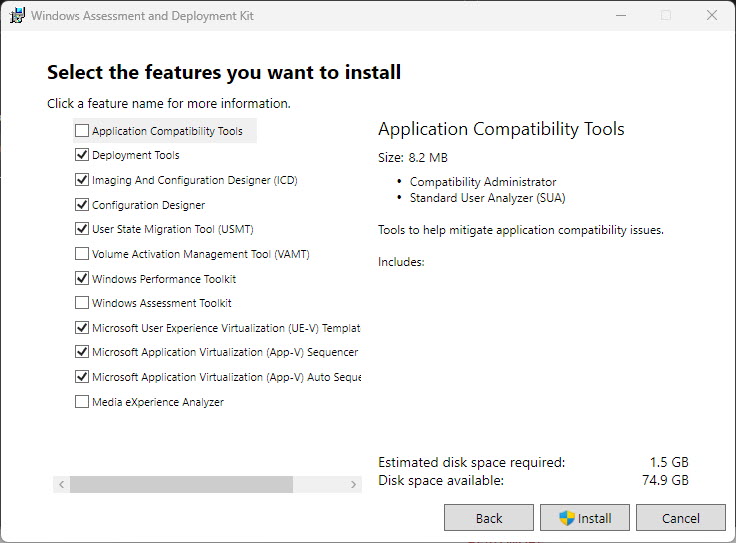Uncheck the Windows Performance Toolkit checkbox

tap(82, 278)
